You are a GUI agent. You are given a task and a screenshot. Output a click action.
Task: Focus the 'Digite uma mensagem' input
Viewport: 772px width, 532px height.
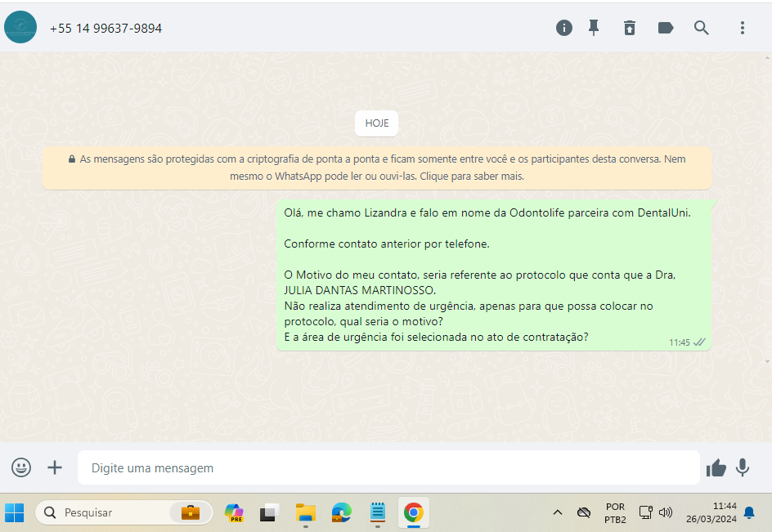coord(388,467)
